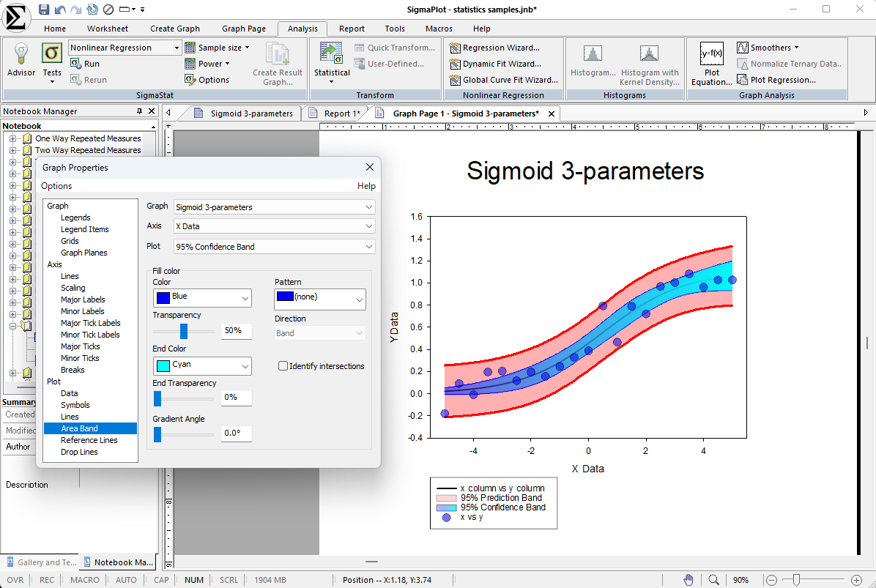The width and height of the screenshot is (876, 588).
Task: Click Help in Graph Properties dialog
Action: click(x=366, y=186)
